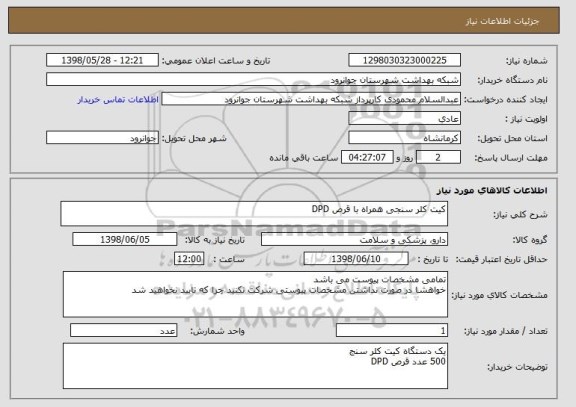The image size is (576, 407).
Task: Click the buyer organization name field
Action: pos(253,80)
